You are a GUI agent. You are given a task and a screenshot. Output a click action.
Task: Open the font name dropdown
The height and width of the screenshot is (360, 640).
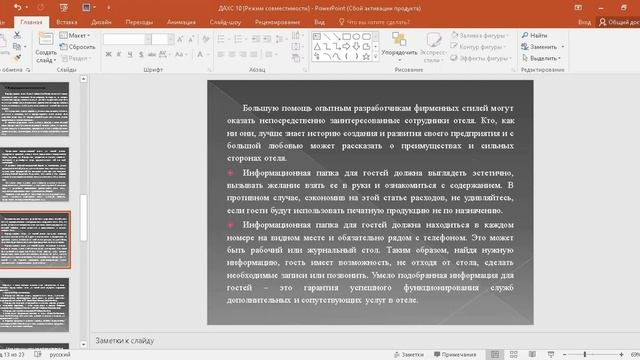tap(148, 39)
